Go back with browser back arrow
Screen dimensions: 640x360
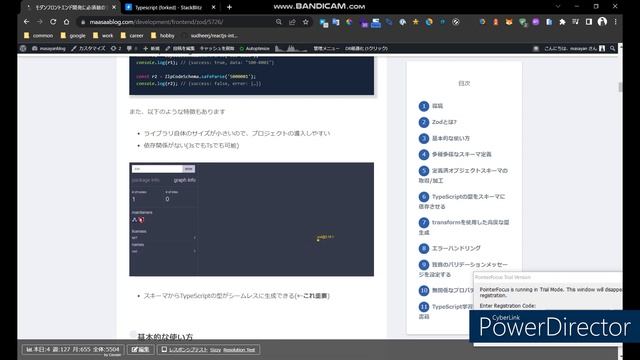pyautogui.click(x=27, y=22)
